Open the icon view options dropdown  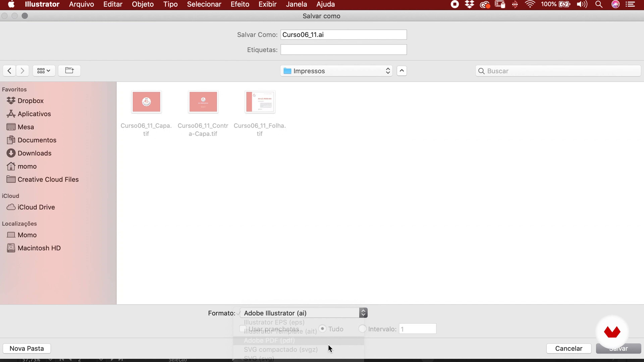tap(44, 71)
